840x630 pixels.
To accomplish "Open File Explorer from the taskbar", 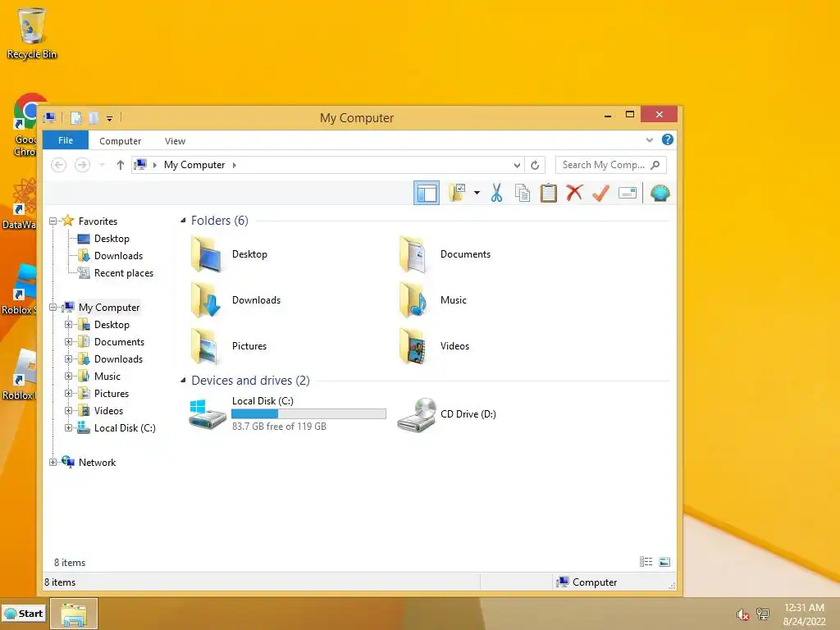I will coord(74,614).
